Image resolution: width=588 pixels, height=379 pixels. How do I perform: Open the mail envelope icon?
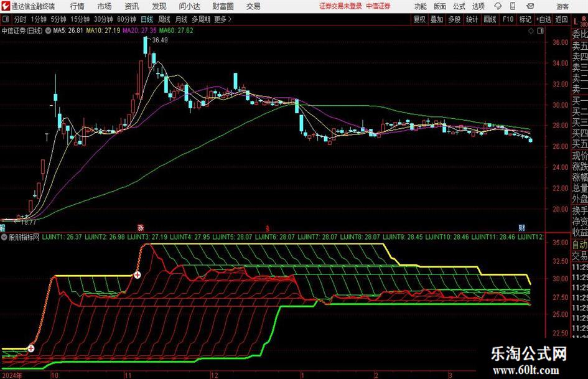click(x=530, y=6)
